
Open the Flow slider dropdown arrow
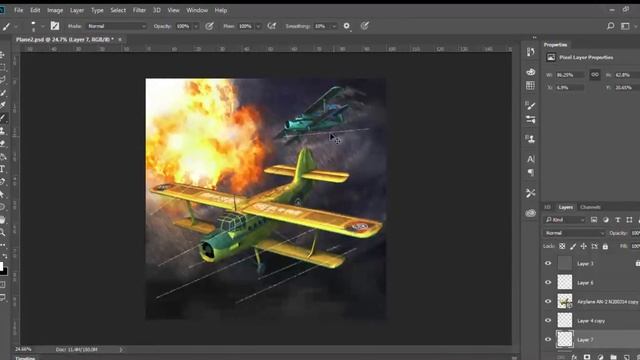[x=258, y=26]
